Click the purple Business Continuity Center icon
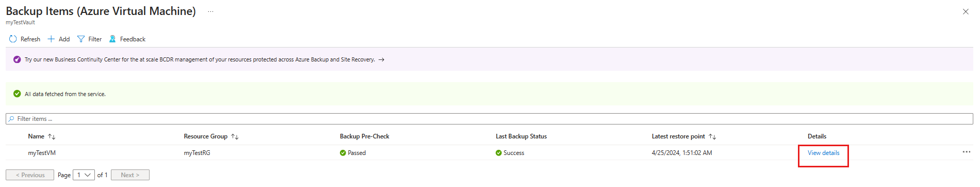 point(17,59)
